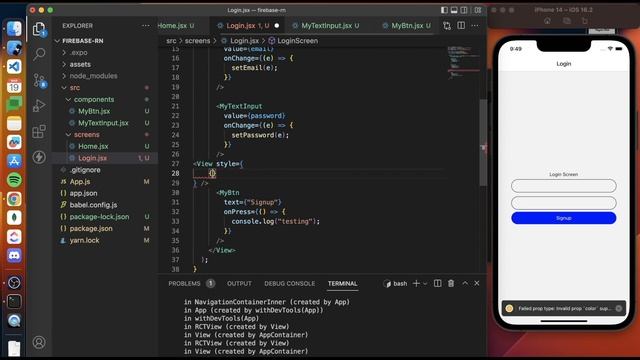Open the Thunder Client lightning icon
The width and height of the screenshot is (640, 360).
(39, 157)
